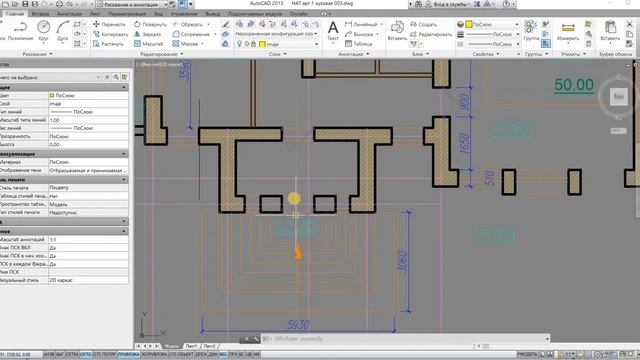Toggle ПРИВЯЗКА object snap in status bar
640x360 pixels.
[x=129, y=355]
